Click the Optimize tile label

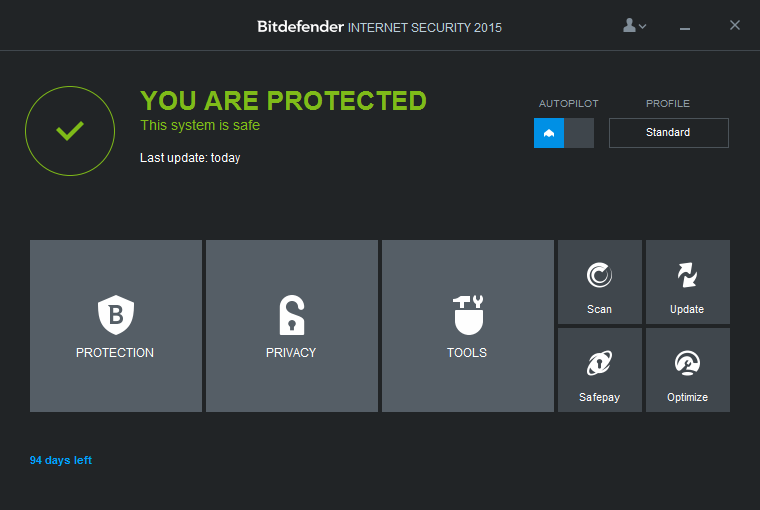[687, 397]
